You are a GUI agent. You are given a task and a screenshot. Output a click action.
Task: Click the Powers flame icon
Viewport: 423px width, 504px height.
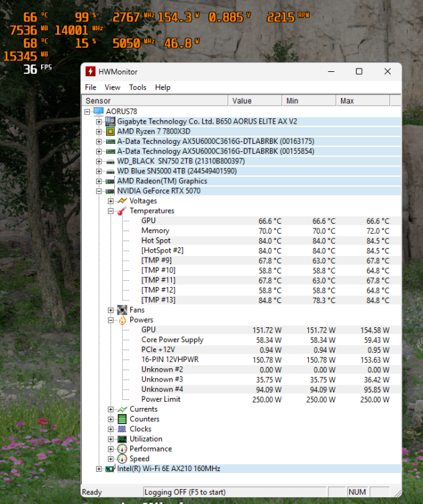[122, 320]
